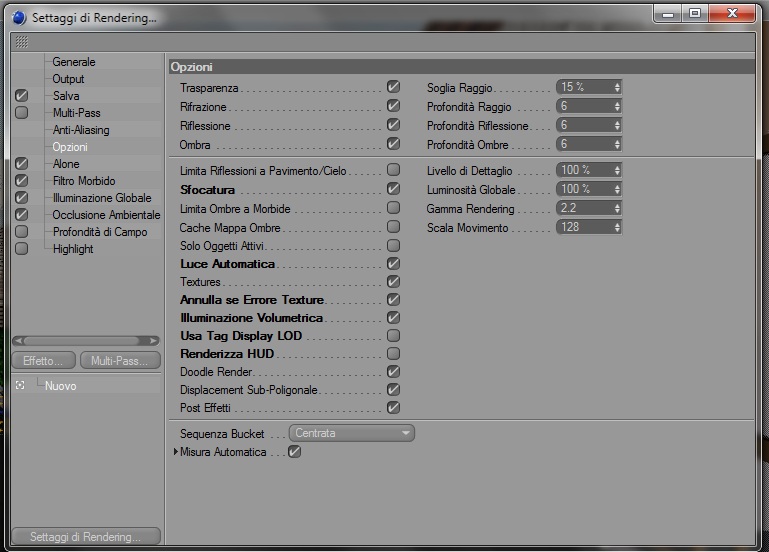This screenshot has height=552, width=769.
Task: Enable the Renderizza HUD checkbox
Action: point(393,353)
